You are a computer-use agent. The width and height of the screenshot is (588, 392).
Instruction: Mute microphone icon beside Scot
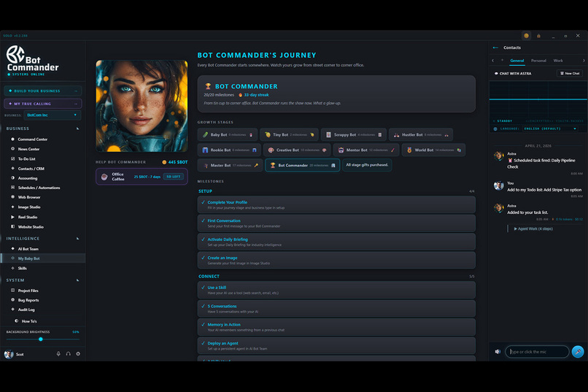[x=58, y=354]
